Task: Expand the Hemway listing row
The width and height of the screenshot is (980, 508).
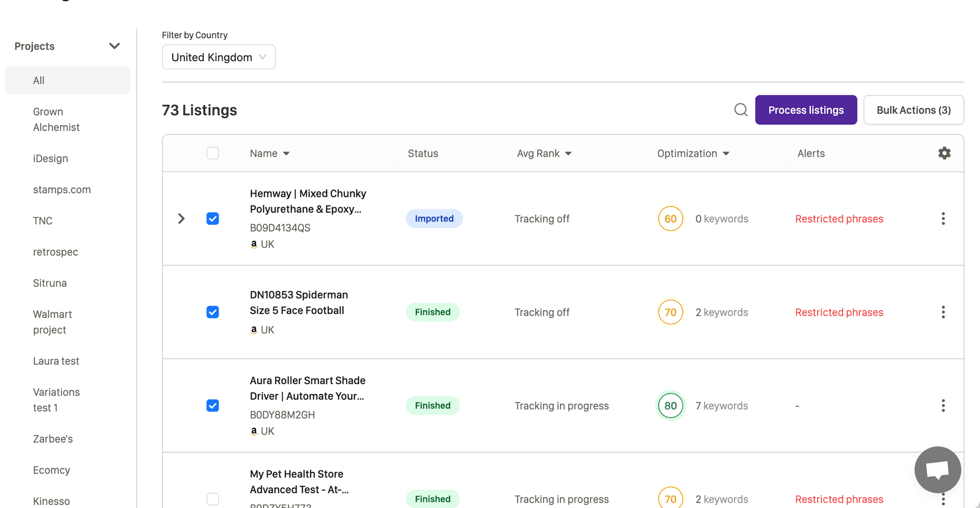Action: [181, 219]
